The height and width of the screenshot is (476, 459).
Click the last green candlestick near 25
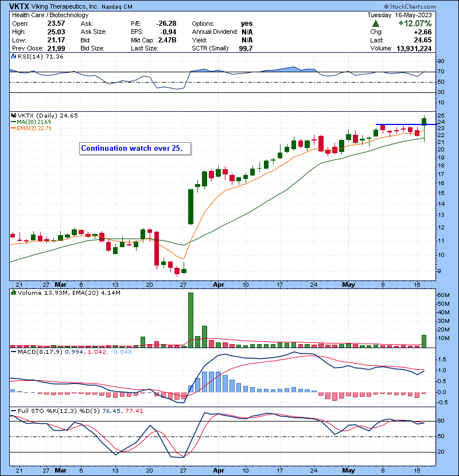point(424,122)
